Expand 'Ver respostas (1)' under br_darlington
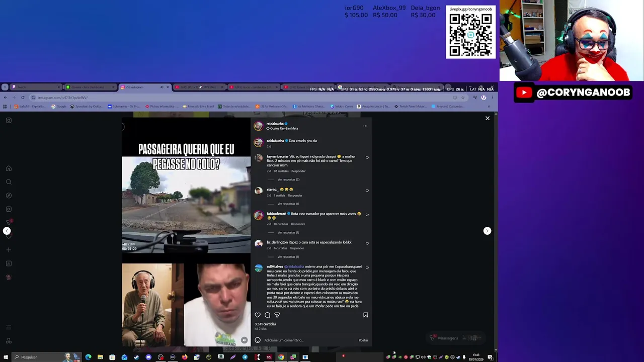Viewport: 644px width, 362px height. 288,257
